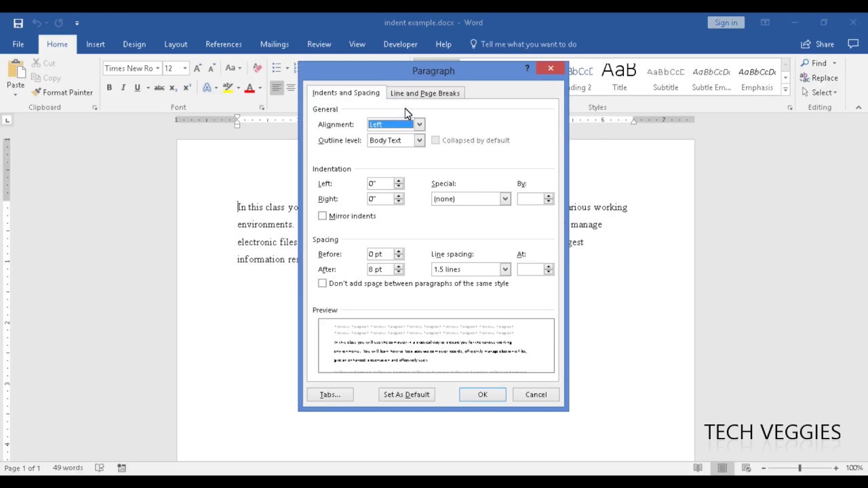This screenshot has width=868, height=488.
Task: Open the Ribbon Display Options icon
Action: coord(765,22)
